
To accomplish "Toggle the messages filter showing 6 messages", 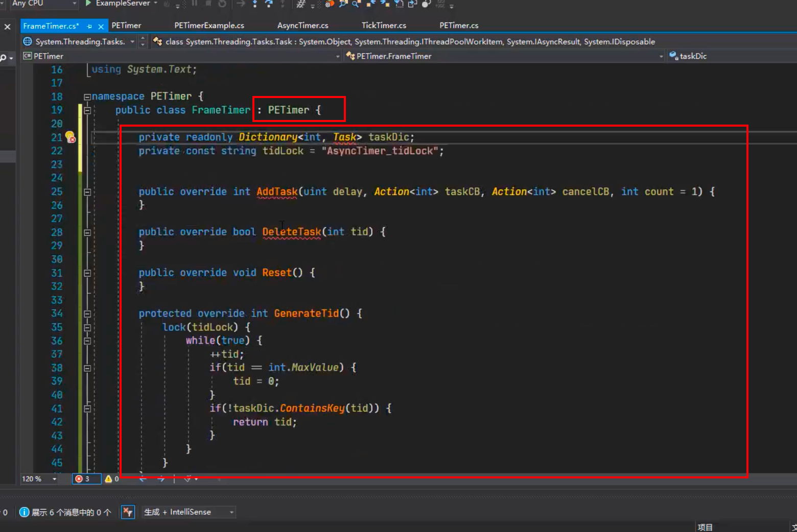I will [x=65, y=512].
